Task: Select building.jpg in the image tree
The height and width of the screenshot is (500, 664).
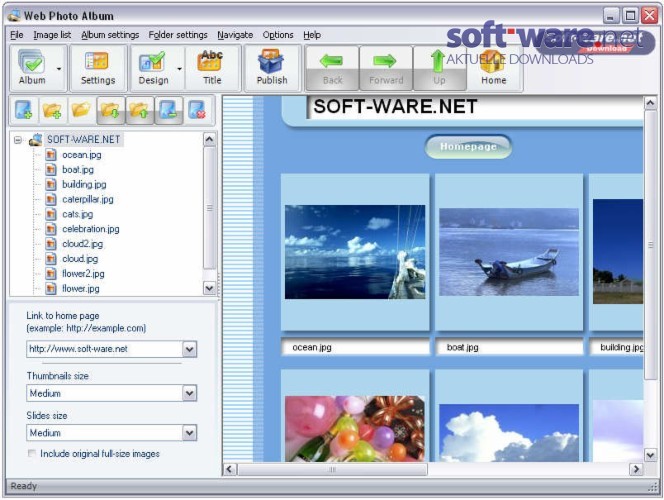Action: coord(84,184)
